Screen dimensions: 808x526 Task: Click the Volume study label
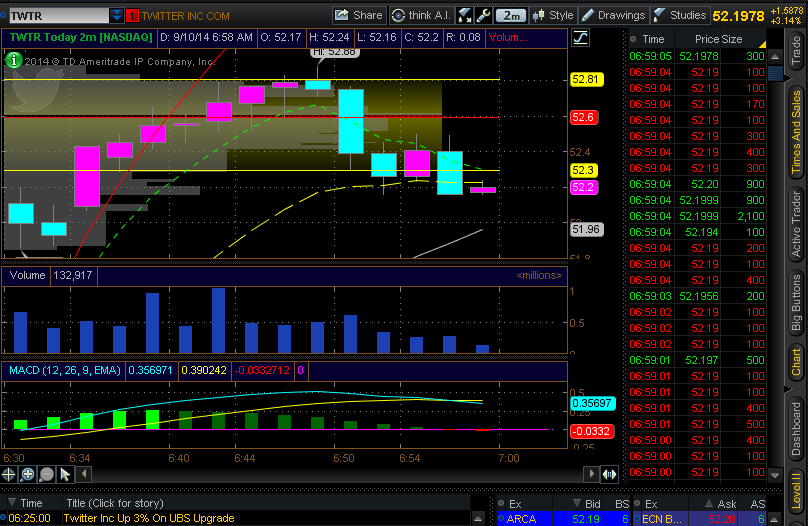(27, 275)
